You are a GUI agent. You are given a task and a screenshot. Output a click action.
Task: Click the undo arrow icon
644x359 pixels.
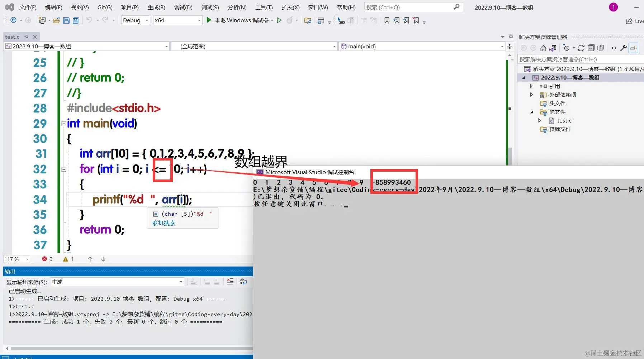point(89,20)
